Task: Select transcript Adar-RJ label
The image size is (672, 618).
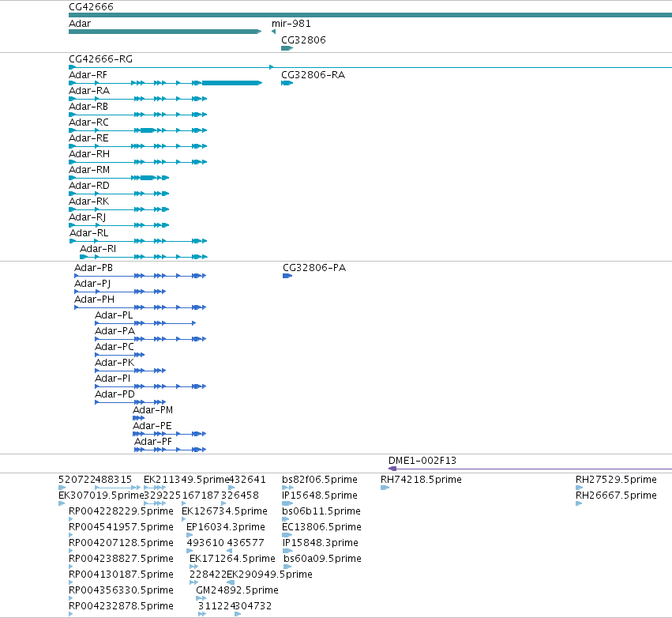Action: [x=87, y=217]
